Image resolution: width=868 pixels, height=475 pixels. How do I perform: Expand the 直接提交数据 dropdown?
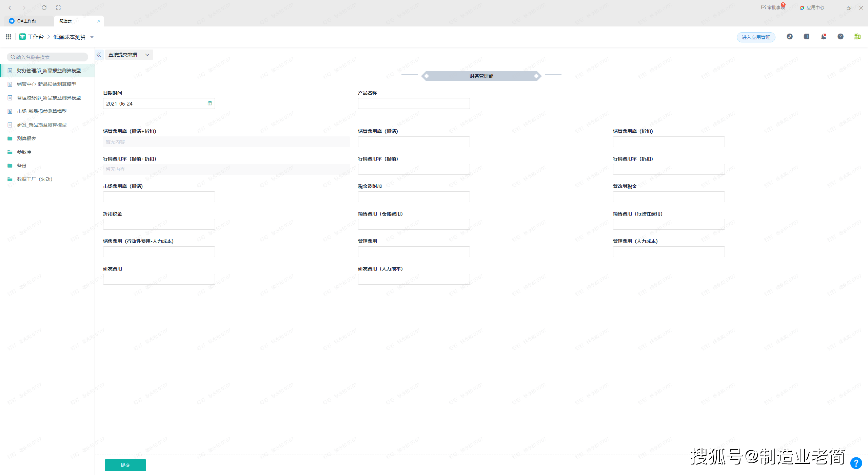[129, 55]
